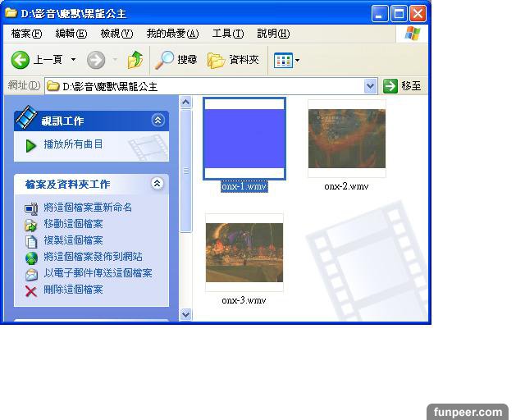Click the 重新命名 rename file link

pos(88,208)
